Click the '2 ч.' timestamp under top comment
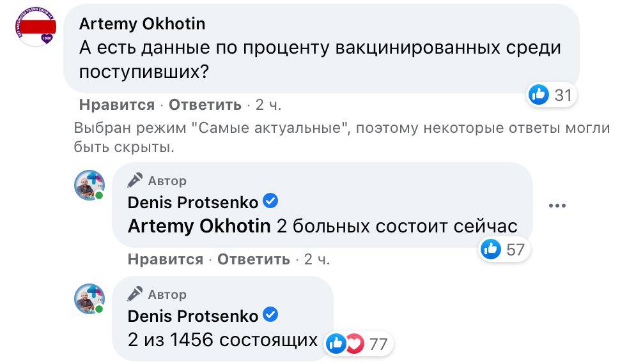 (268, 105)
